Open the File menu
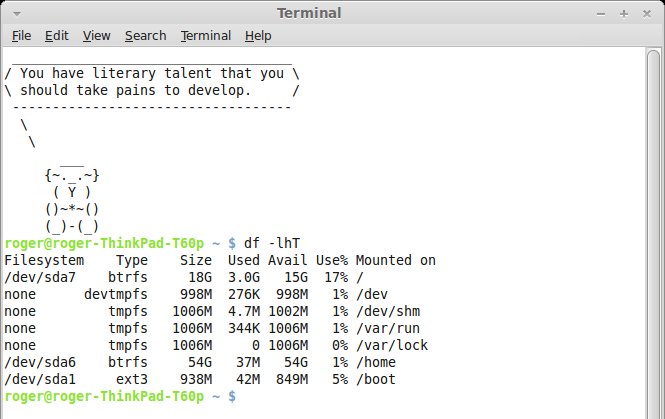665x419 pixels. pos(21,36)
